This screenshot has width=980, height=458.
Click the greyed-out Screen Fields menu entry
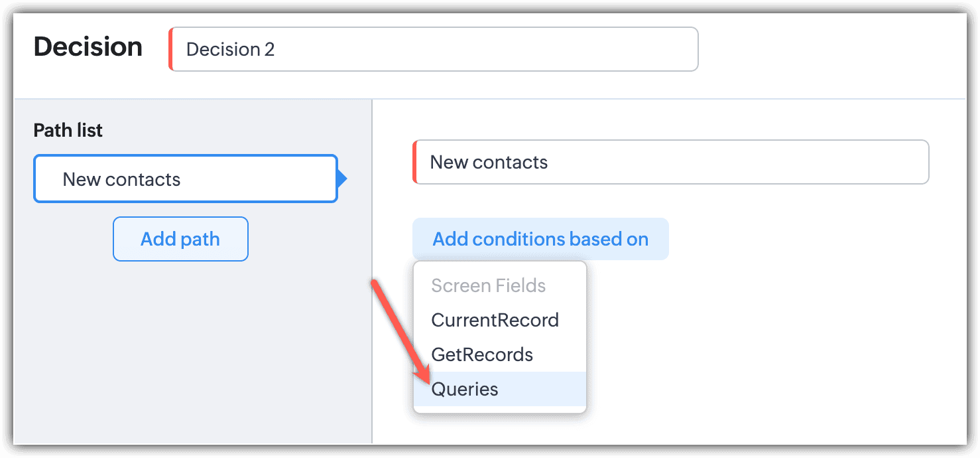pos(489,285)
